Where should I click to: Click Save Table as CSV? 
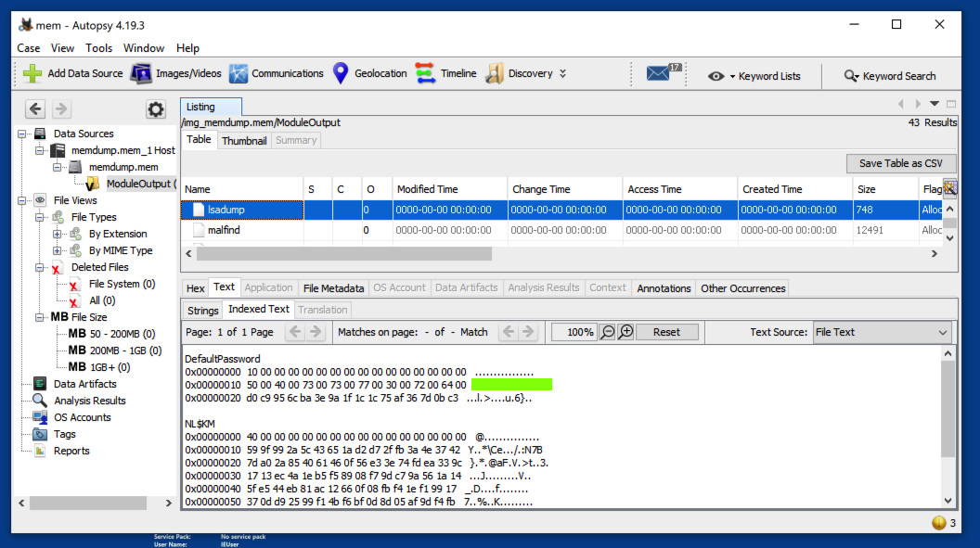pyautogui.click(x=900, y=163)
